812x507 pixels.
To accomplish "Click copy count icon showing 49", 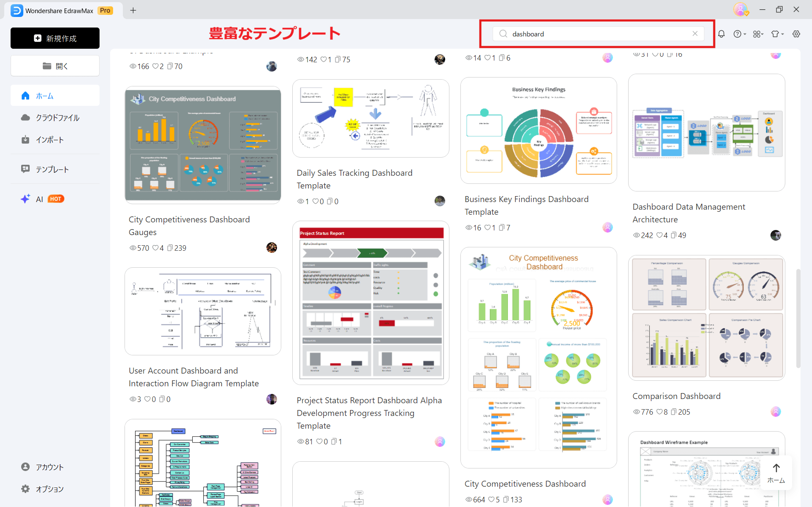I will (673, 235).
